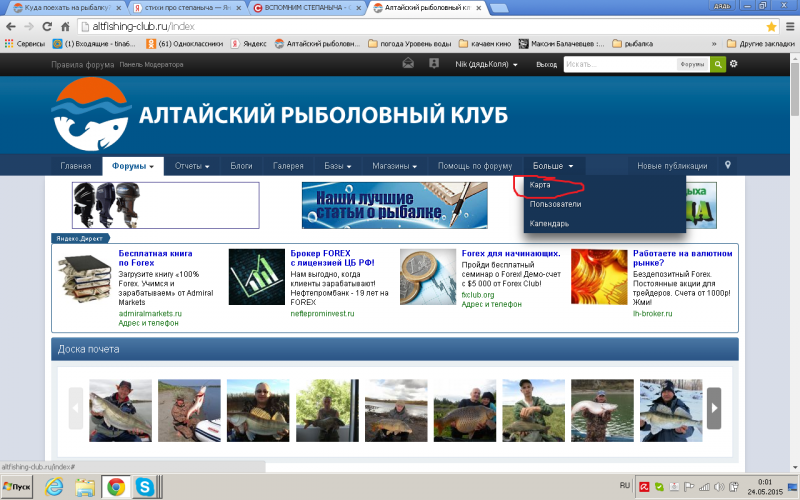Show next photos in Доска почета carousel
This screenshot has height=500, width=800.
tap(714, 408)
